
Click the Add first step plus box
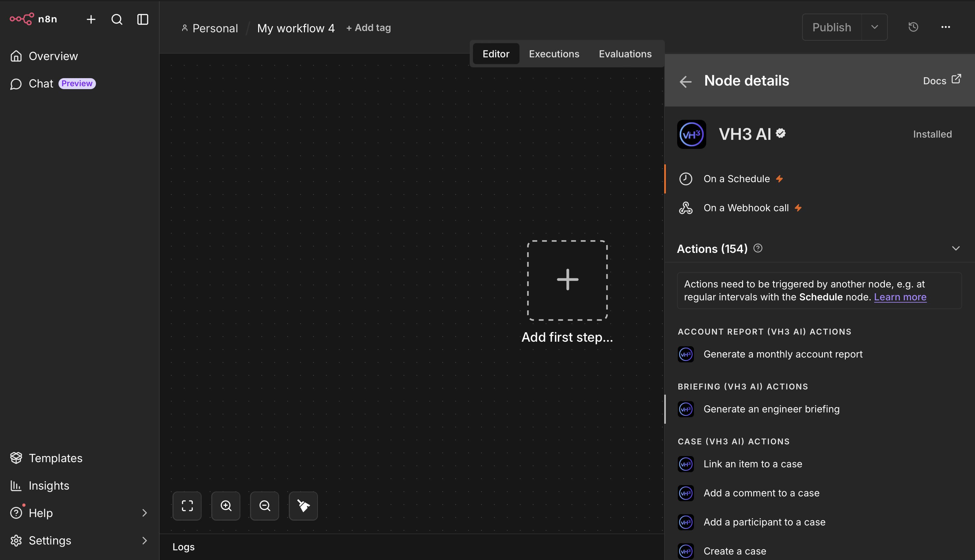[x=567, y=280]
